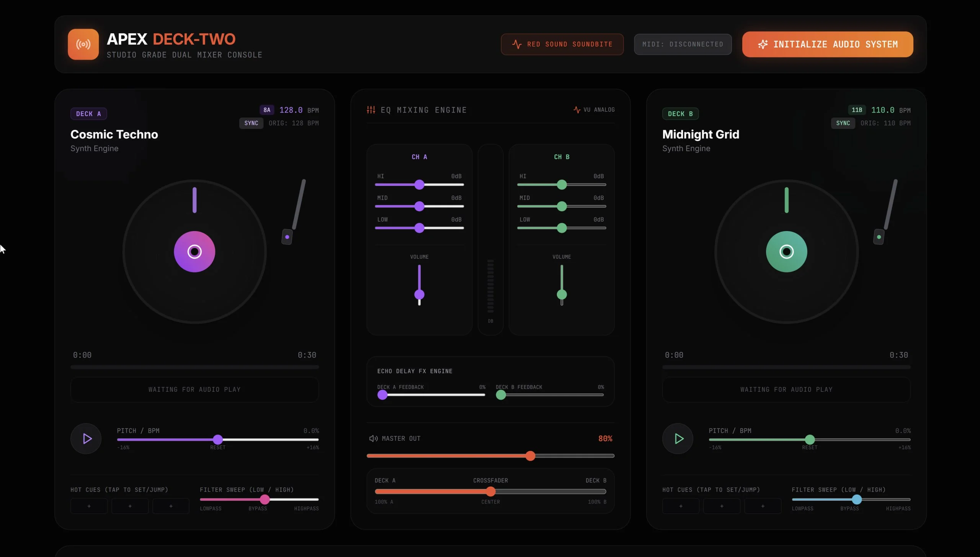Click the VU Analog pulse icon

(577, 110)
